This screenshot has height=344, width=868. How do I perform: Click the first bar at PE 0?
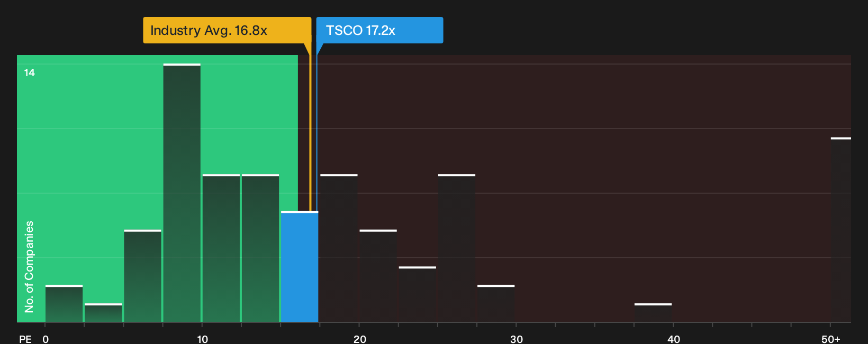(x=64, y=303)
